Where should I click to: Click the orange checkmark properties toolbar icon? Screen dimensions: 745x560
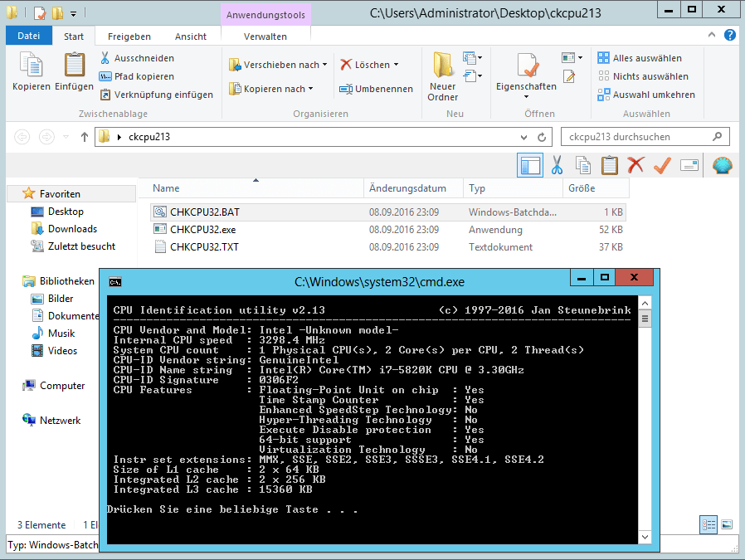(661, 166)
